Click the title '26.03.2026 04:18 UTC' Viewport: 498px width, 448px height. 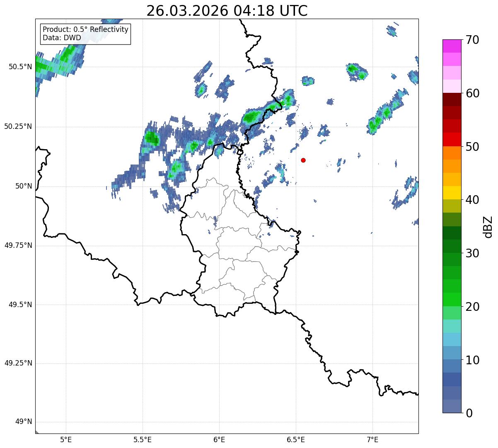click(227, 11)
